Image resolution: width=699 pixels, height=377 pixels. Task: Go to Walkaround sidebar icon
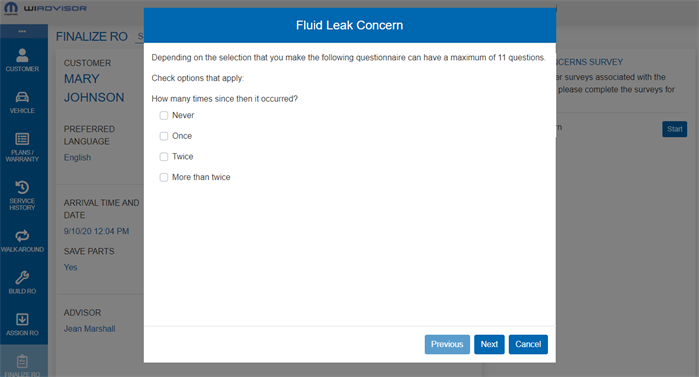pyautogui.click(x=22, y=241)
